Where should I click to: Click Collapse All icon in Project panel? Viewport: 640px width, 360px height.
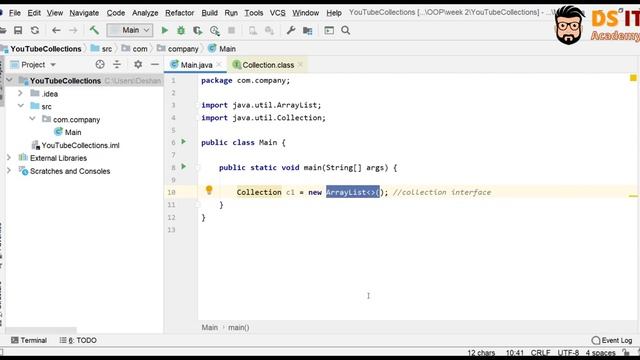click(117, 64)
